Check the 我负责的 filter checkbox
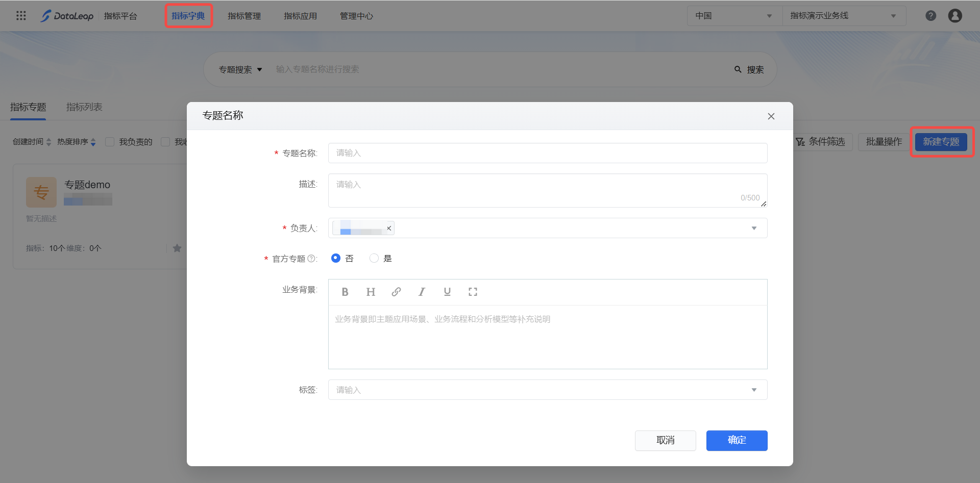The image size is (980, 483). point(110,142)
